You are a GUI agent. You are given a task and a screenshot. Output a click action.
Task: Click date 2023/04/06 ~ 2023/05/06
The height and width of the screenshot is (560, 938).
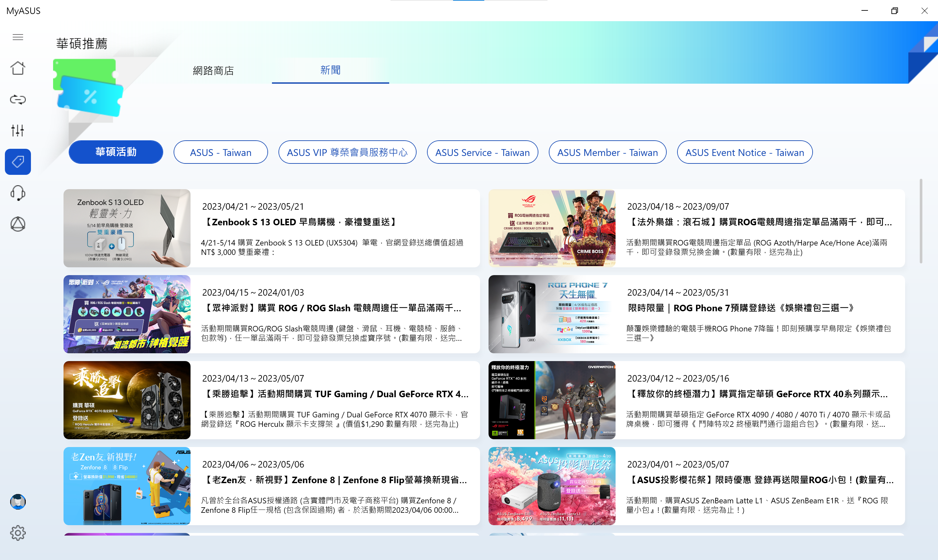253,465
